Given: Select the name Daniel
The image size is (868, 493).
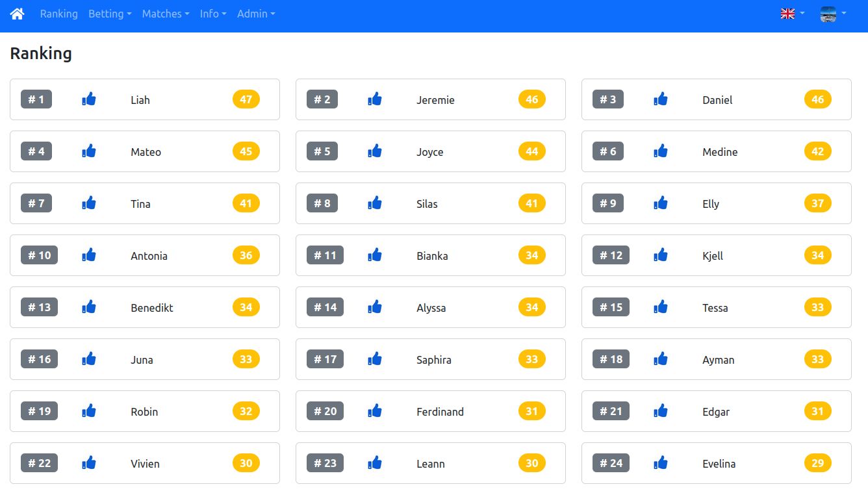Looking at the screenshot, I should [717, 100].
